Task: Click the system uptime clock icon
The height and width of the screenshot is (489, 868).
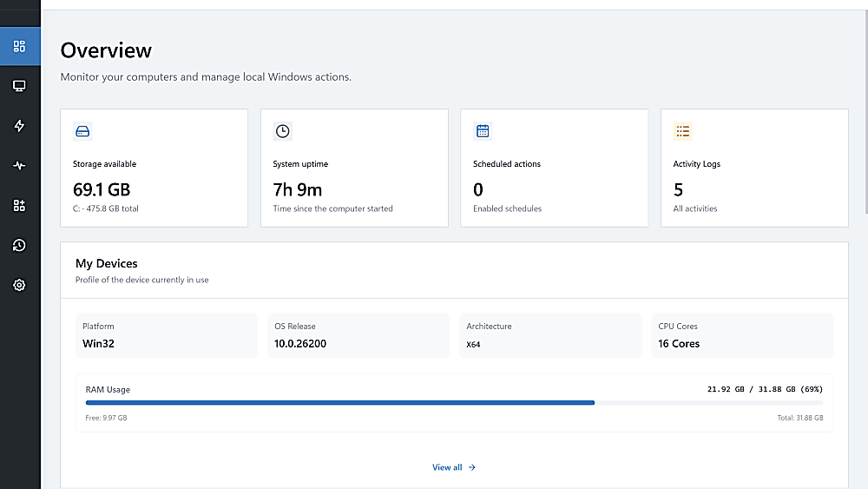Action: point(282,131)
